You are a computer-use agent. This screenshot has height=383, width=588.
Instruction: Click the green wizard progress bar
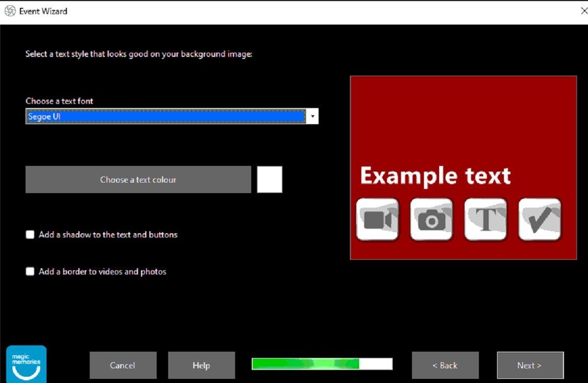click(322, 364)
